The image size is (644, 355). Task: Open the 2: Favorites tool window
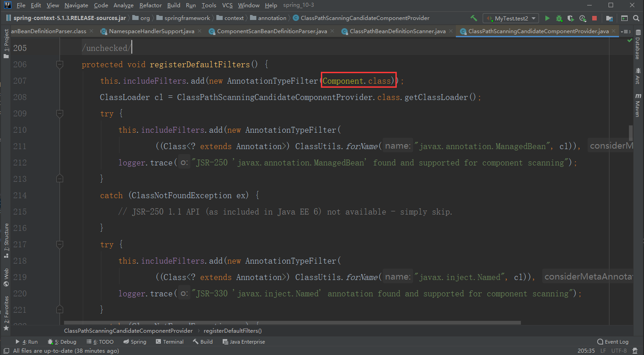pos(6,313)
